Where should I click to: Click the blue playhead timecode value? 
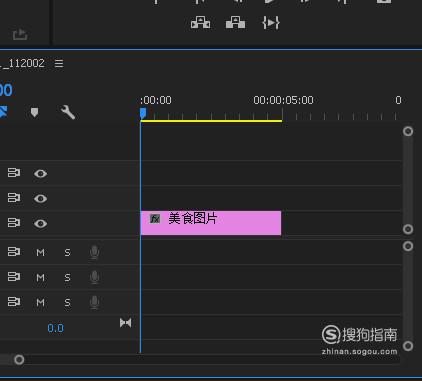tap(6, 90)
